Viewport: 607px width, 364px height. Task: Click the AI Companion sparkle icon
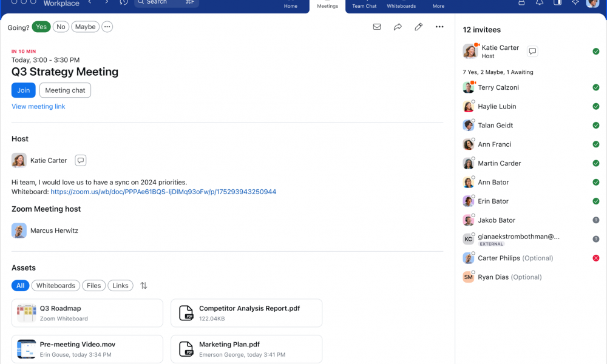tap(575, 3)
